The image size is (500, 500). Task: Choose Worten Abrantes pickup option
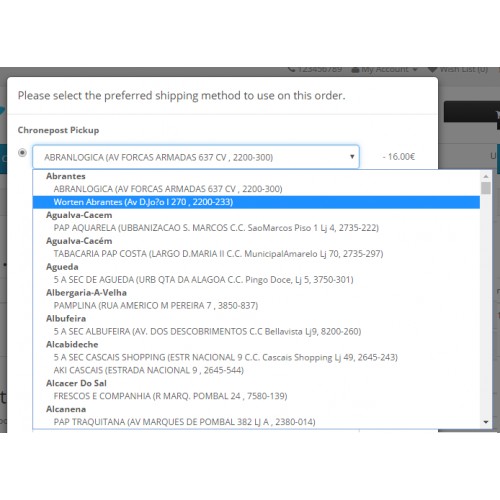[x=256, y=202]
